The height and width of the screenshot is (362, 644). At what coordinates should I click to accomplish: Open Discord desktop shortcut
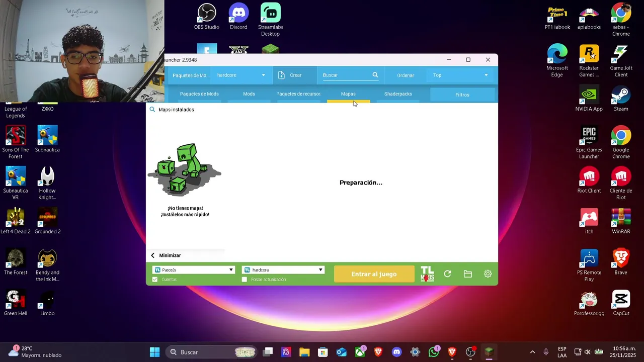coord(238,17)
